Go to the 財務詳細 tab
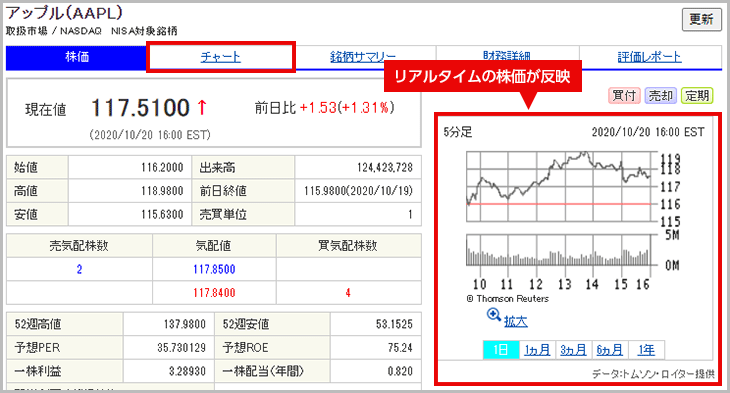 pos(507,54)
